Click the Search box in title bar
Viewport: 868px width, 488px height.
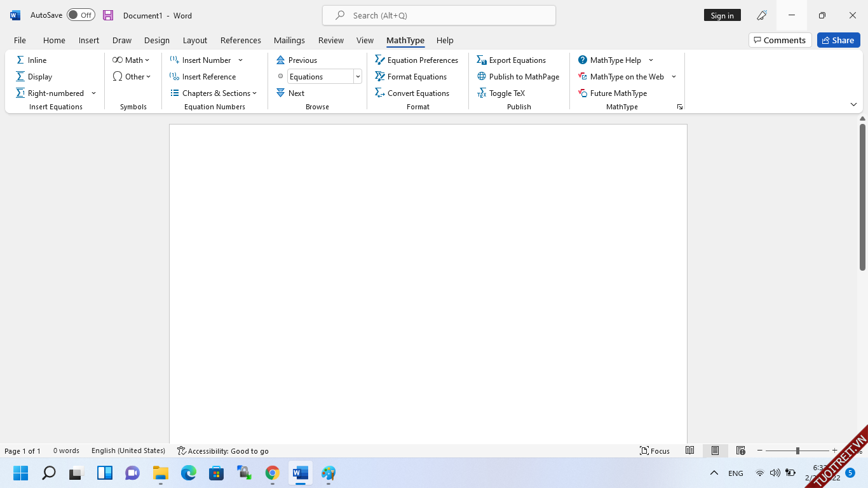(438, 15)
